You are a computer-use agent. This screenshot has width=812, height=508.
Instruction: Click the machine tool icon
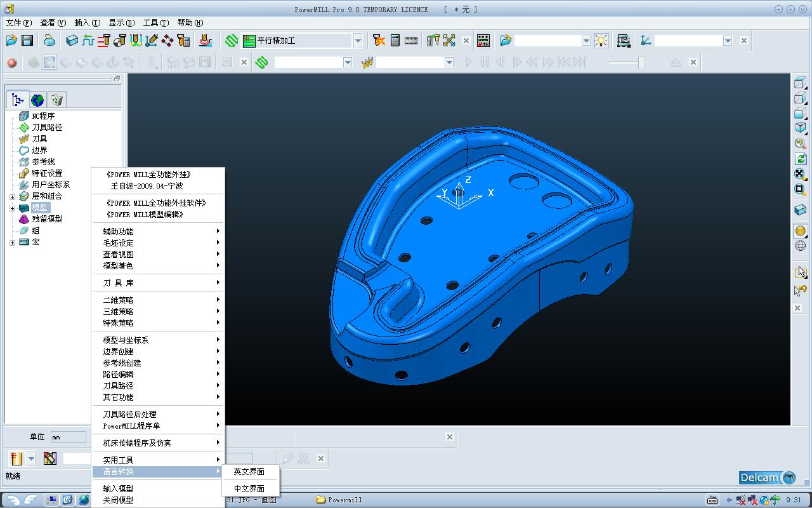point(624,41)
